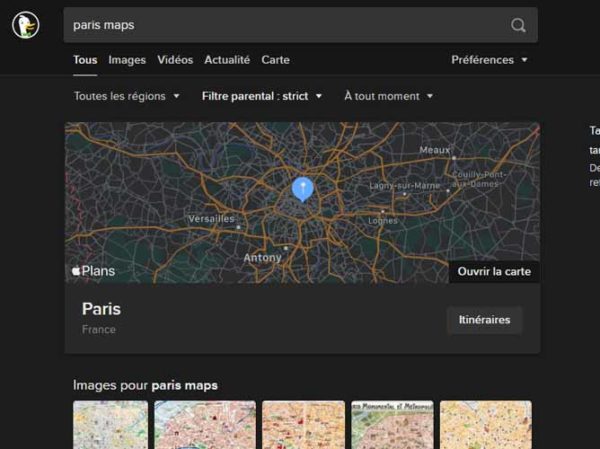The height and width of the screenshot is (449, 600).
Task: Open the third Paris map thumbnail
Action: click(x=303, y=425)
